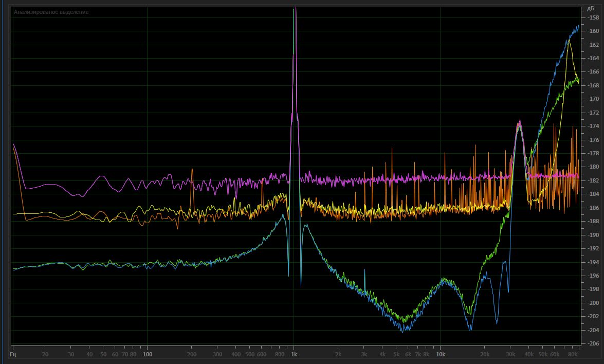Choose the -188 dB scale value
The height and width of the screenshot is (364, 604).
pos(593,221)
